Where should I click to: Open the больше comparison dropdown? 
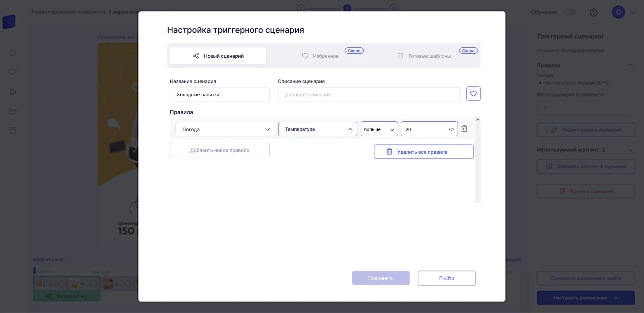point(379,129)
